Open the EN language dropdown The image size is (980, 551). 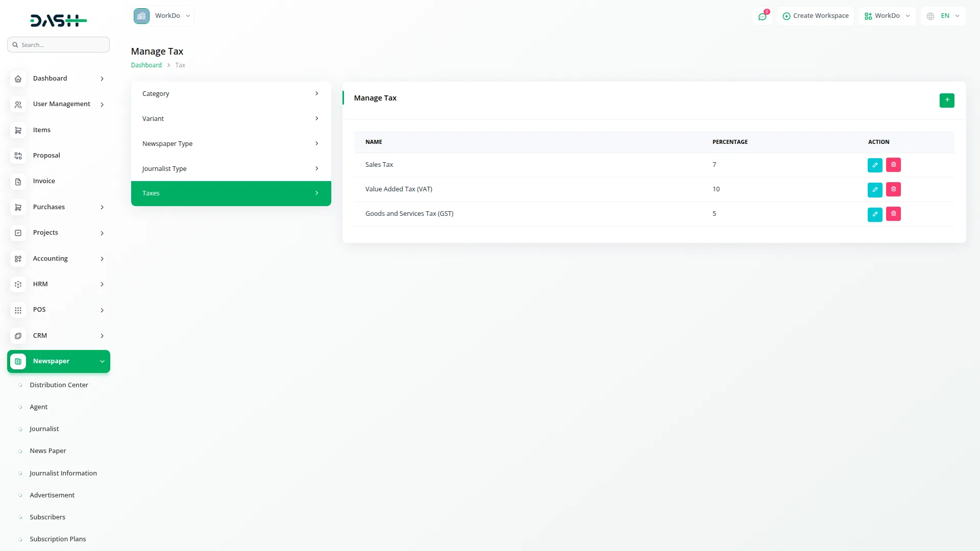coord(943,16)
